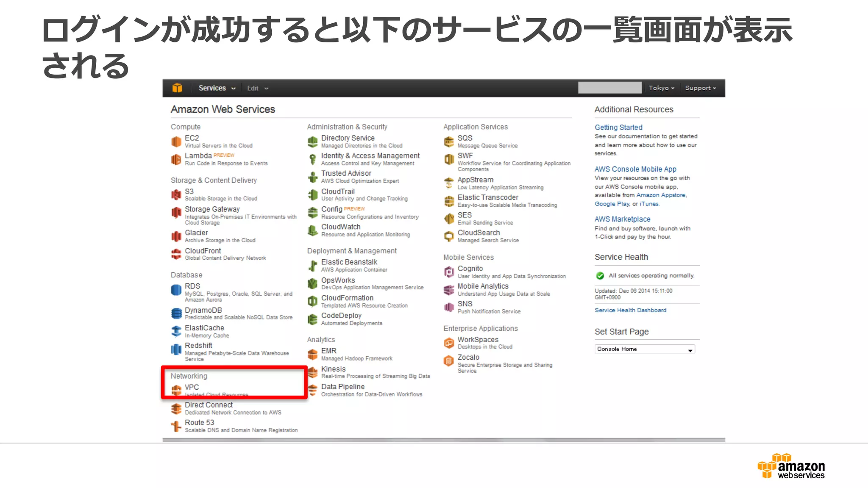This screenshot has width=868, height=488.
Task: Click the CloudSearch icon
Action: (449, 236)
